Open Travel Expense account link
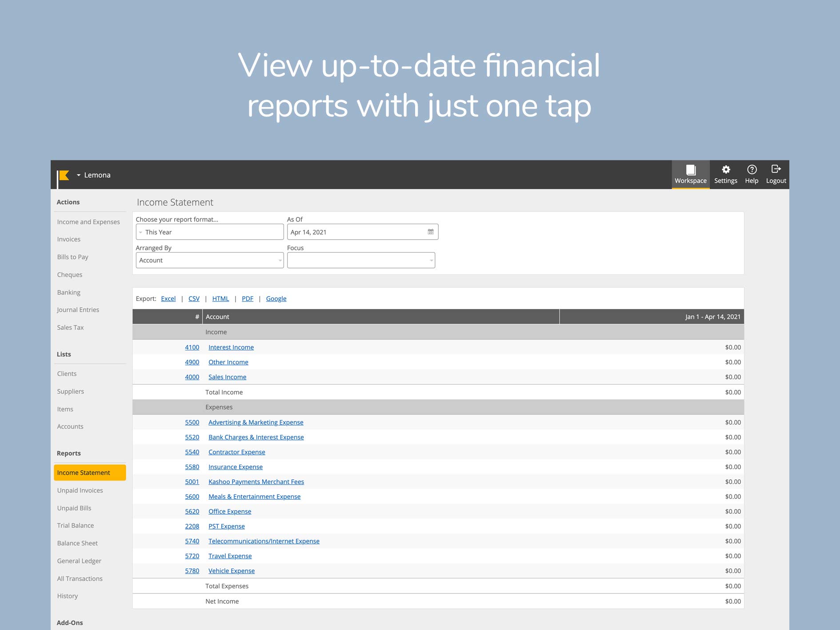The image size is (840, 630). 230,556
